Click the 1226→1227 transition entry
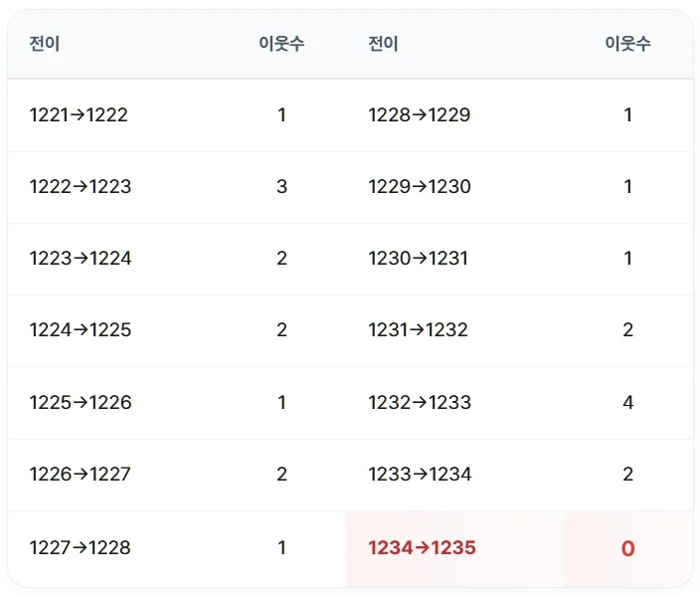 click(x=80, y=474)
